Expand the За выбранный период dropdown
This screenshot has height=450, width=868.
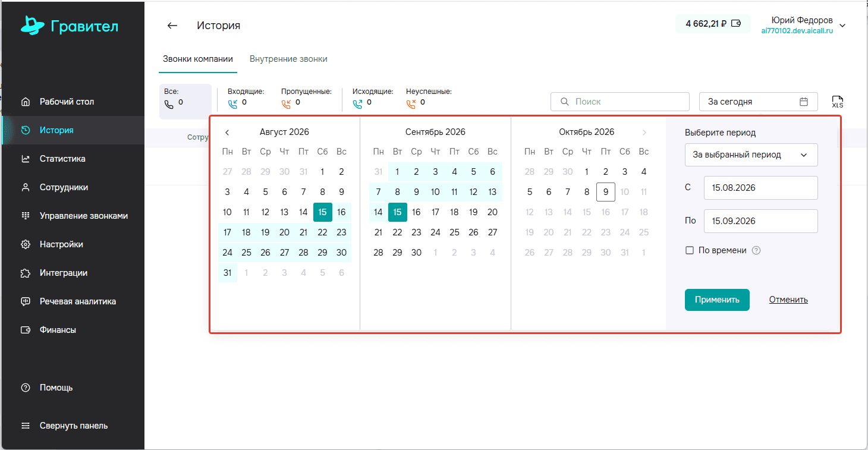751,155
